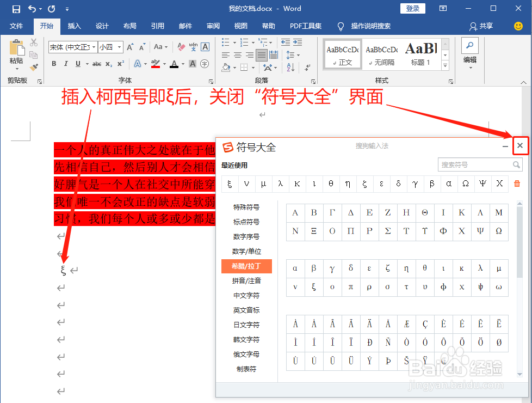532x403 pixels.
Task: Align text to the left
Action: (x=226, y=54)
